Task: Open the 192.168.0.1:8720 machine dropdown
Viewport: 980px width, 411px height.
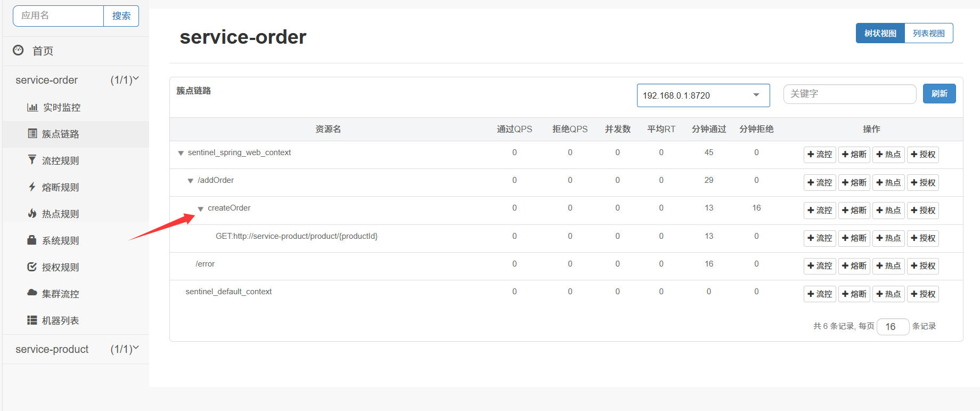Action: tap(703, 95)
